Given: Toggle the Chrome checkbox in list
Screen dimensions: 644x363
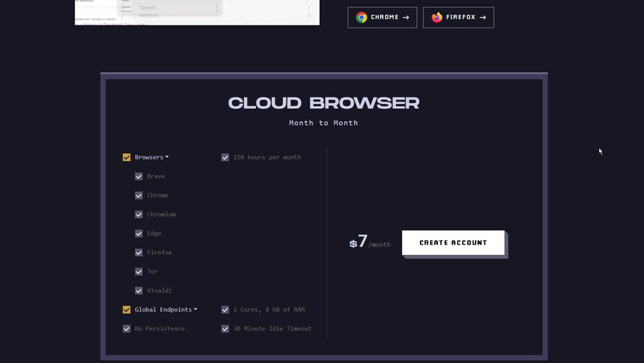Looking at the screenshot, I should pos(139,195).
